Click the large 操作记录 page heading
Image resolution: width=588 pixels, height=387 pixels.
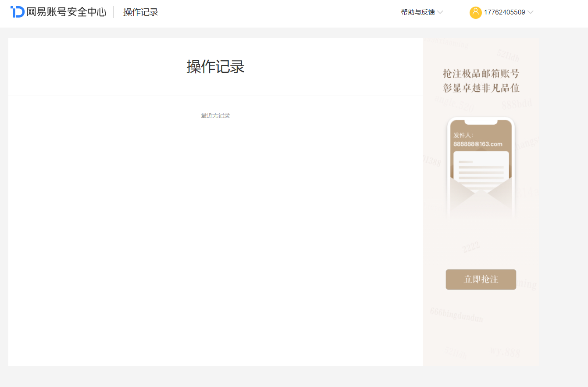[x=215, y=67]
